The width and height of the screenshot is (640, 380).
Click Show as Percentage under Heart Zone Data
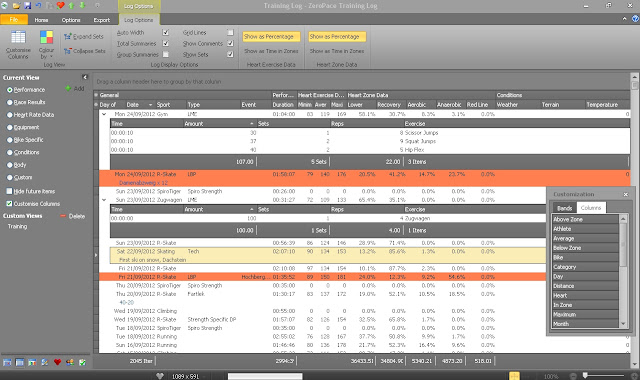pyautogui.click(x=337, y=37)
